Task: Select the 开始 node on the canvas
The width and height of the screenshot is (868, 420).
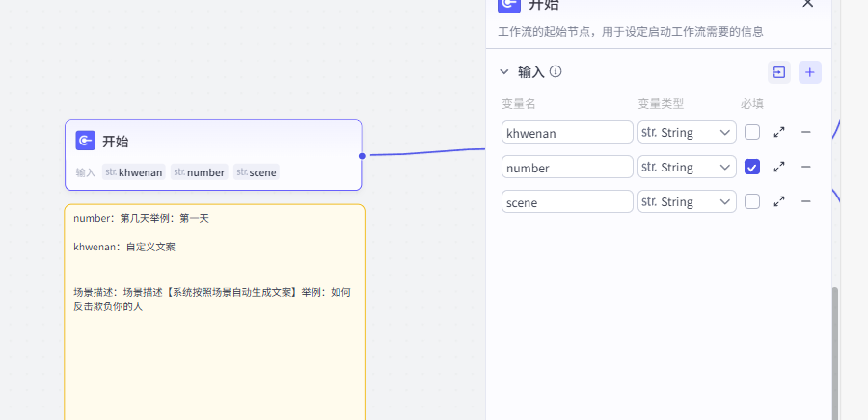Action: coord(213,143)
